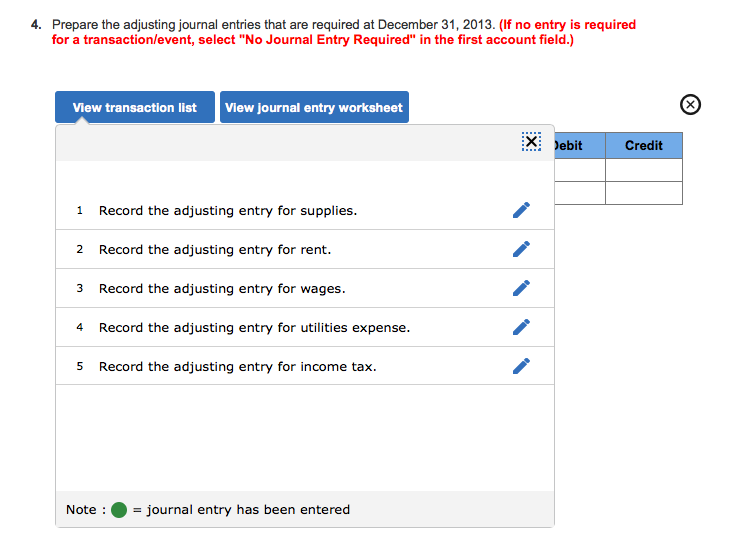Image resolution: width=746 pixels, height=551 pixels.
Task: Click first row Debit input cell
Action: click(579, 170)
